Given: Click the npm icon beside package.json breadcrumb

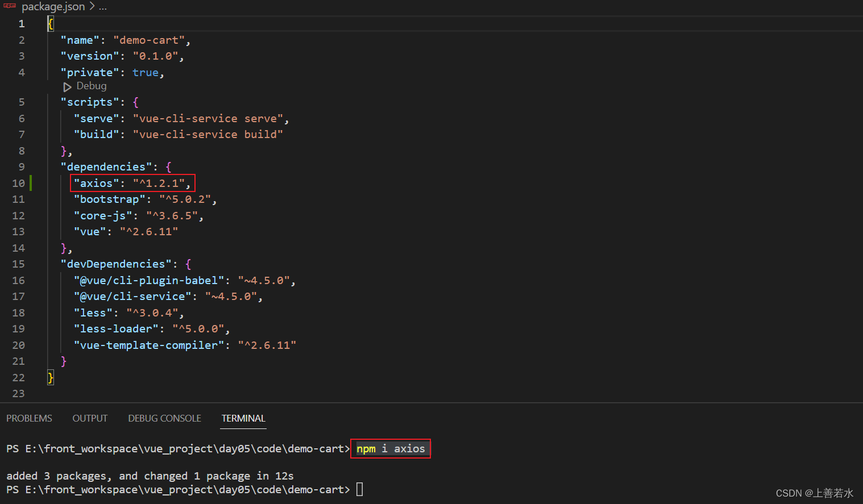Looking at the screenshot, I should [x=10, y=6].
